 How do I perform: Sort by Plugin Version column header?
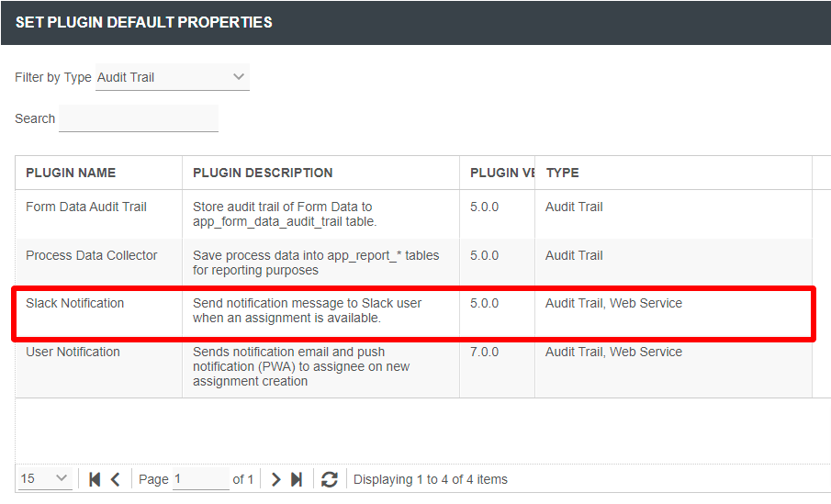500,173
